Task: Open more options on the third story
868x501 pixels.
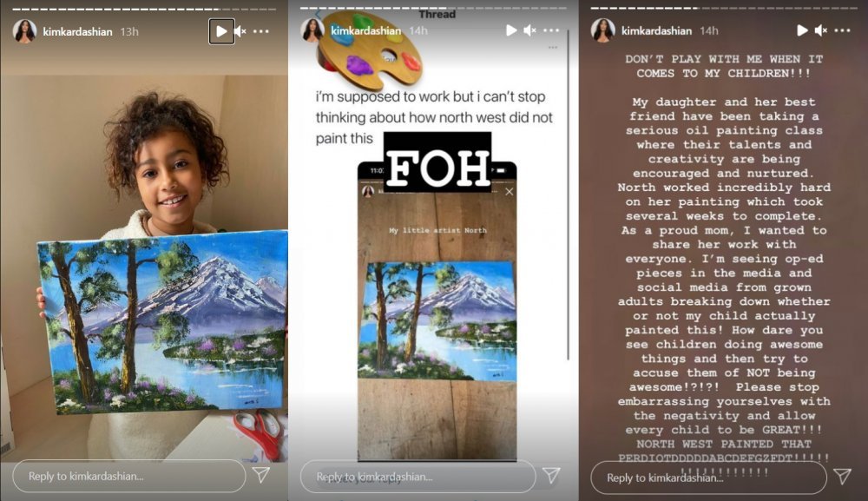Action: [842, 30]
